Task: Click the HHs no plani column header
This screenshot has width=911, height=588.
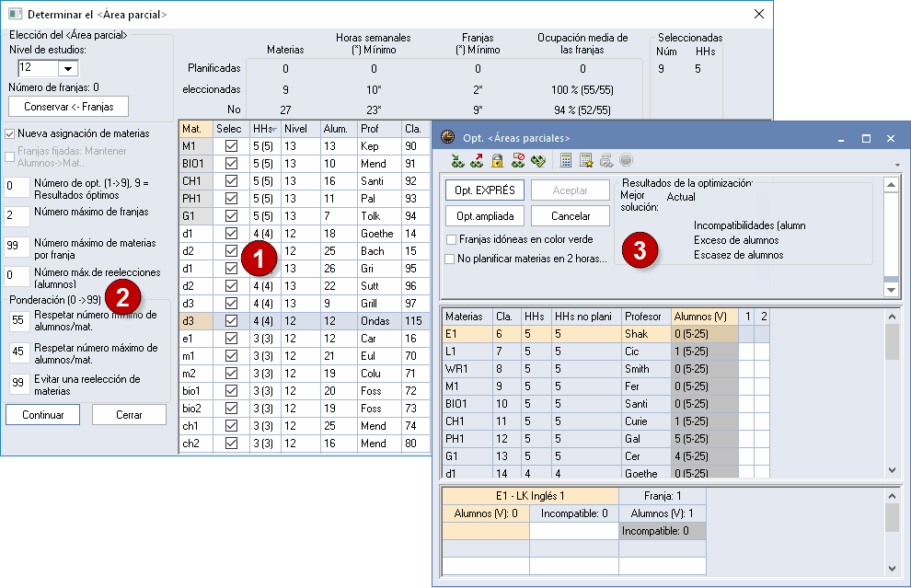Action: [x=586, y=317]
